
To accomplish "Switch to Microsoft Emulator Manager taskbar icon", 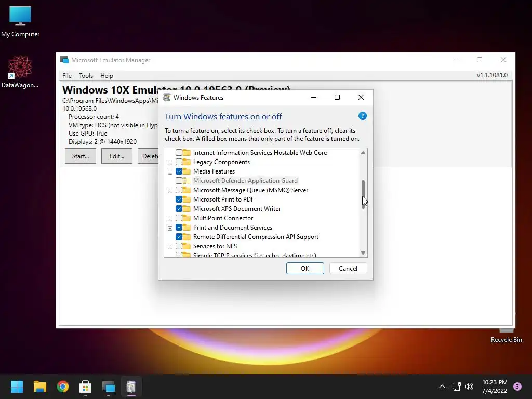I will pos(109,387).
